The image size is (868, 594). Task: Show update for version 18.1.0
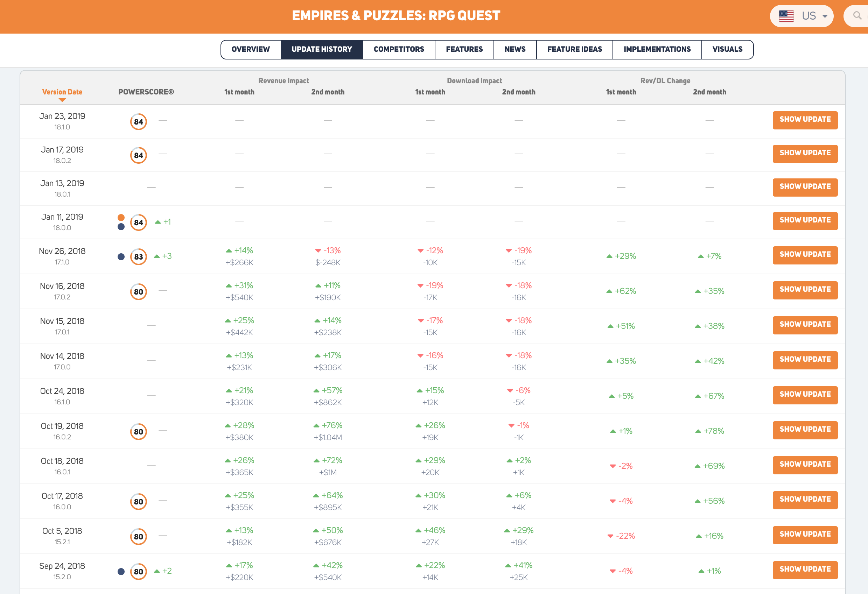click(805, 120)
